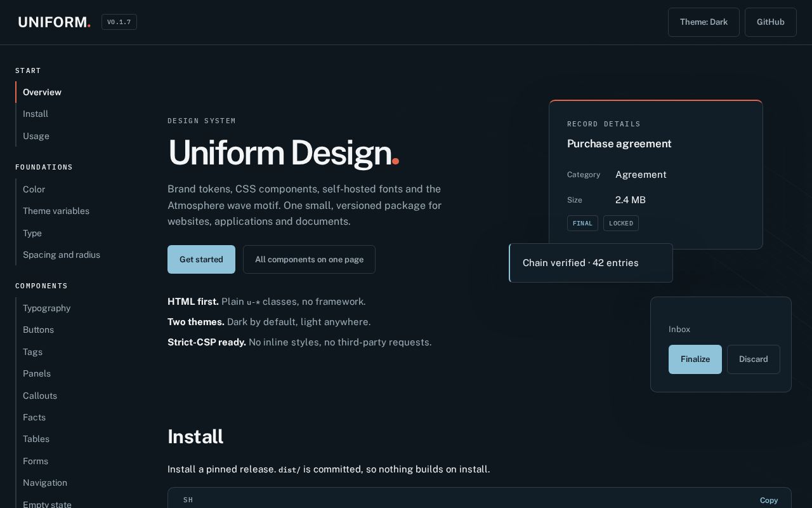Select Forms in the sidebar
812x508 pixels.
pos(36,461)
